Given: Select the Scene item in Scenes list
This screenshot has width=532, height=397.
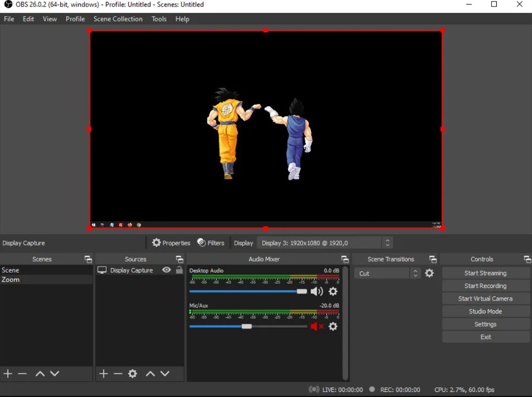Looking at the screenshot, I should click(x=46, y=270).
